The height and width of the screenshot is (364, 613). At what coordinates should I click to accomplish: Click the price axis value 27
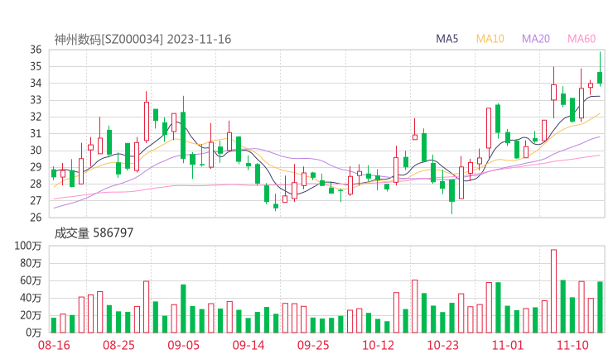point(36,201)
